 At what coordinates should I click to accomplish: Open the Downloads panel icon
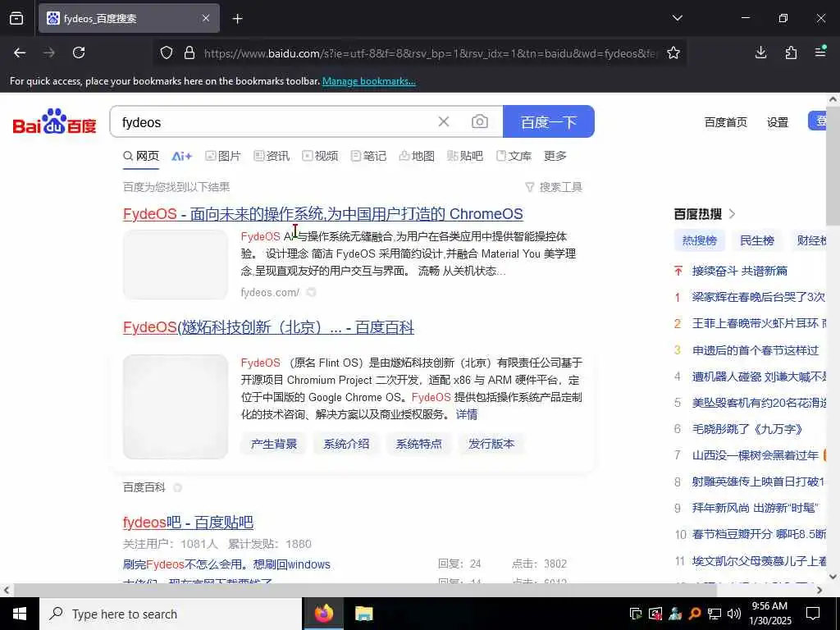[760, 52]
